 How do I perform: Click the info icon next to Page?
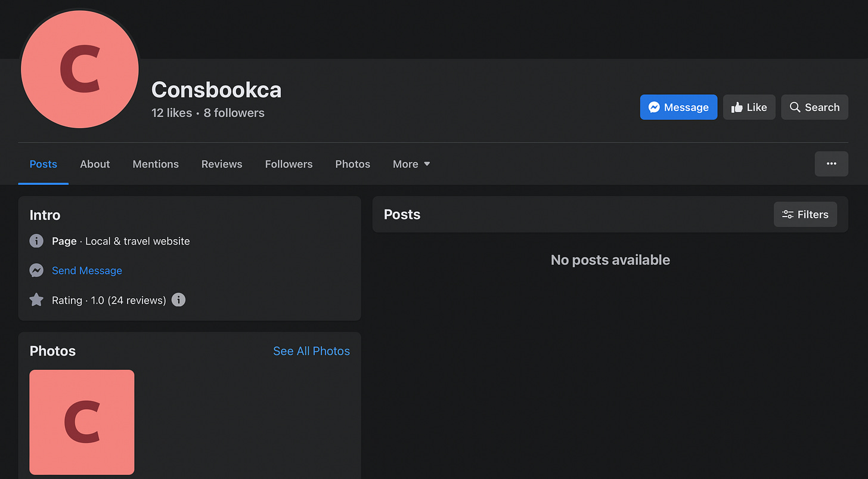[36, 241]
